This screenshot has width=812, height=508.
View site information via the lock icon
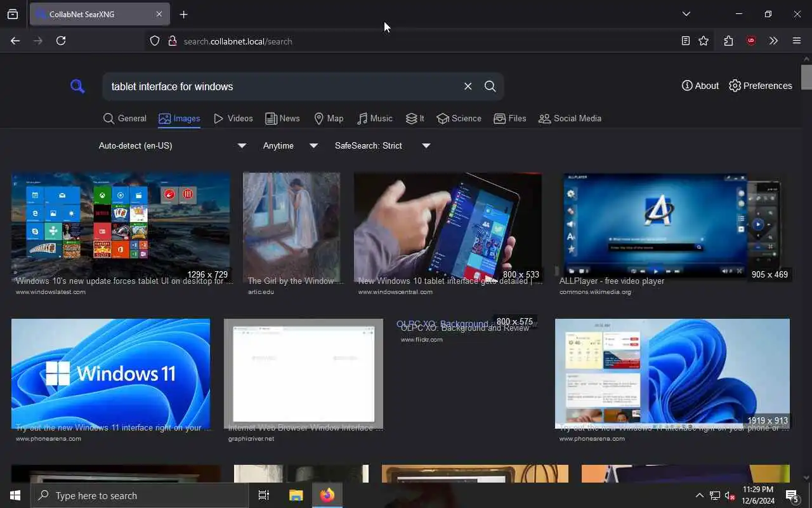172,41
